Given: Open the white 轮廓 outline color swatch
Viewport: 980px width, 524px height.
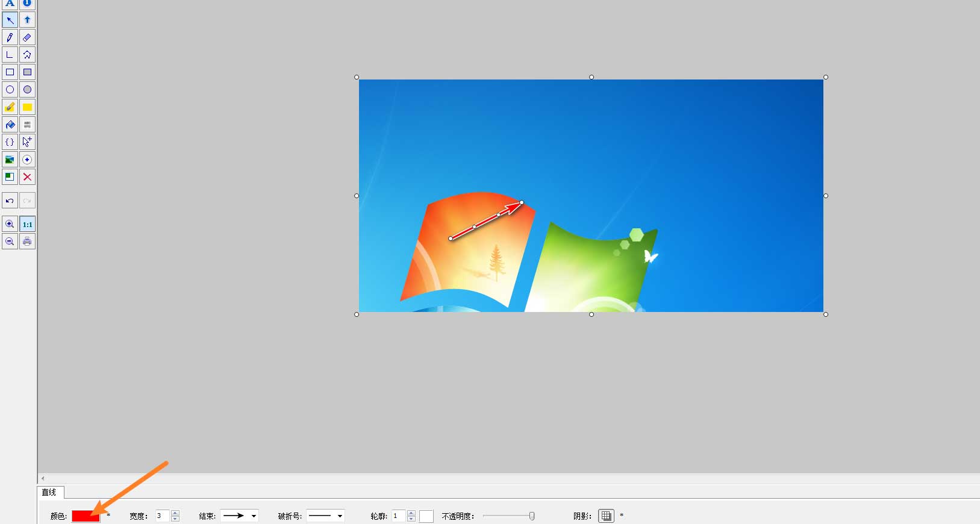Looking at the screenshot, I should tap(426, 516).
